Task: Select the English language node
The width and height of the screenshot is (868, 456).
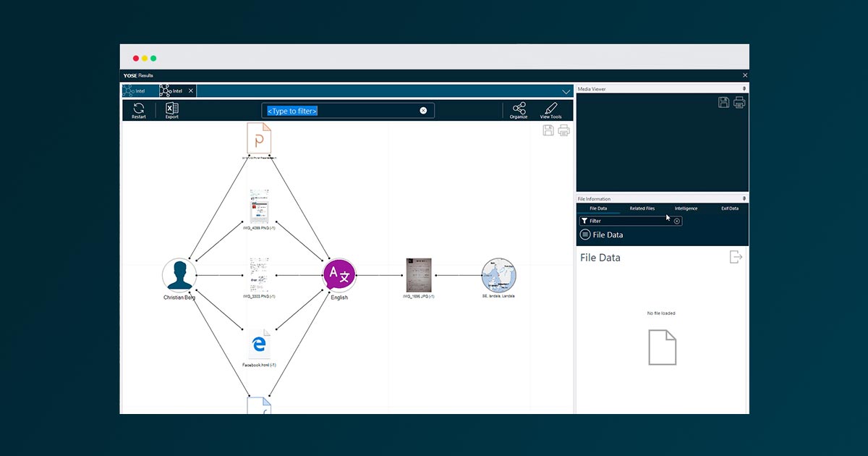Action: point(339,276)
